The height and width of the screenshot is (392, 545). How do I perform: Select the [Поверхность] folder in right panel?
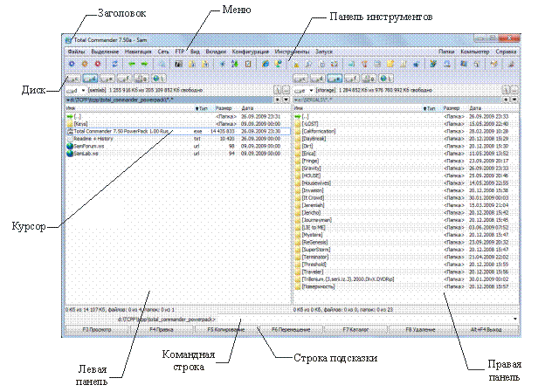point(406,286)
